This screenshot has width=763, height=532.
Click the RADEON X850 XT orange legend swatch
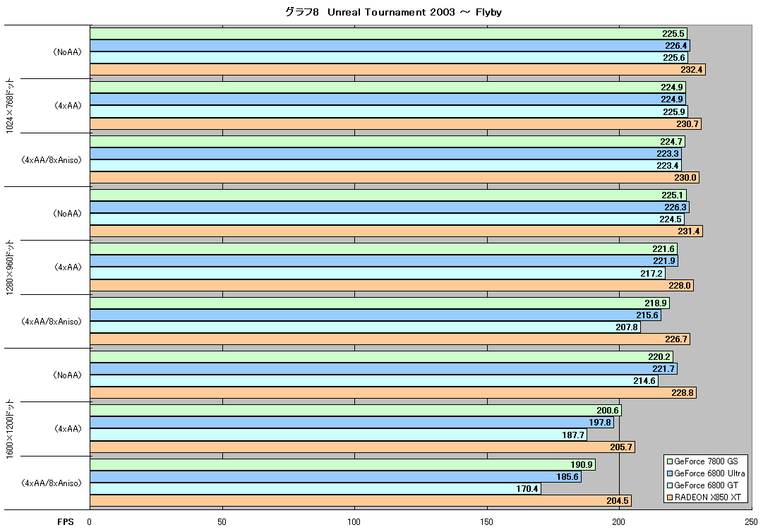(670, 497)
